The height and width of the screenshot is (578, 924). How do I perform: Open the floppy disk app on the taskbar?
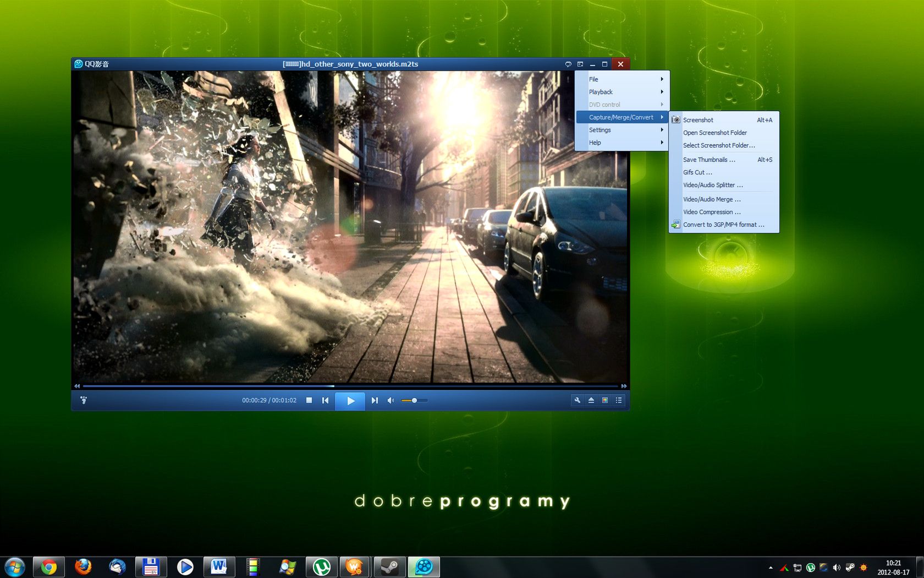151,567
